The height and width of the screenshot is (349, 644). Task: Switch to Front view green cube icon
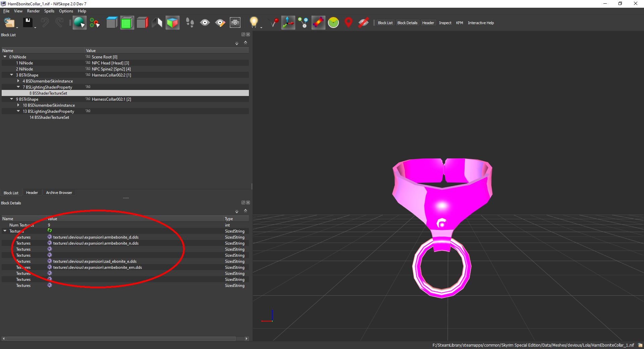tap(127, 23)
